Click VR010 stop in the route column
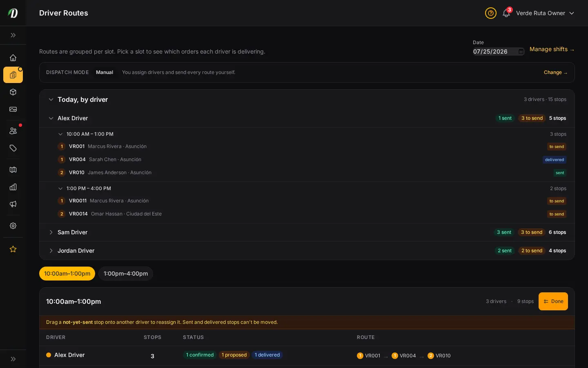The width and height of the screenshot is (588, 368). tap(439, 356)
